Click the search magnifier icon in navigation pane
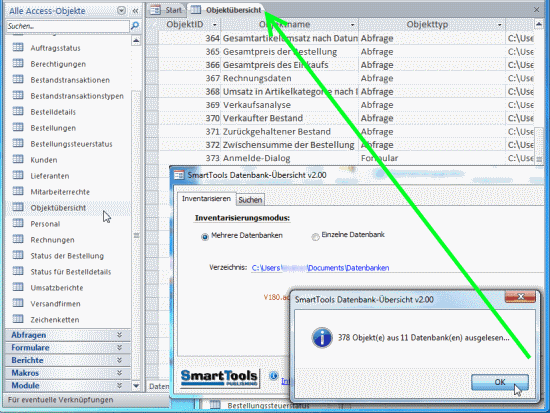The width and height of the screenshot is (550, 413). [135, 26]
